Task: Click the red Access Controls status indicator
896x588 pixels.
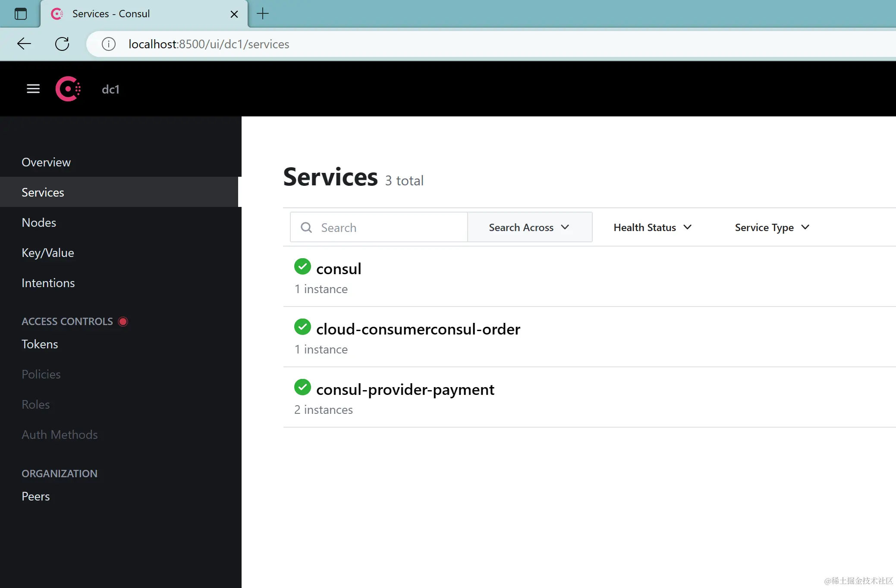Action: pos(123,322)
